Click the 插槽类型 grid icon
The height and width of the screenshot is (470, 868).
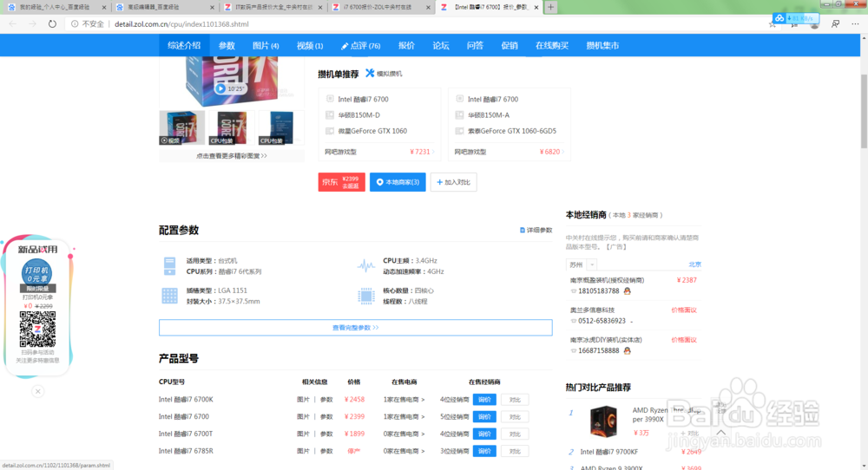point(169,296)
